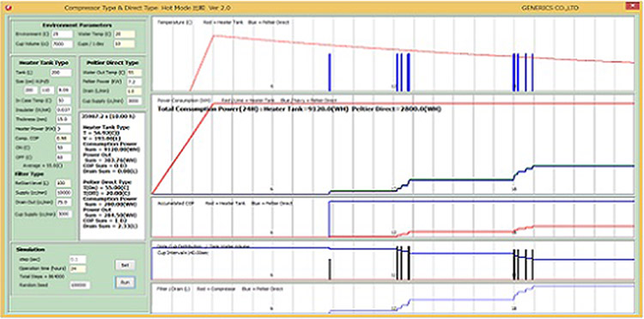Select the Random Seed input field

point(80,285)
